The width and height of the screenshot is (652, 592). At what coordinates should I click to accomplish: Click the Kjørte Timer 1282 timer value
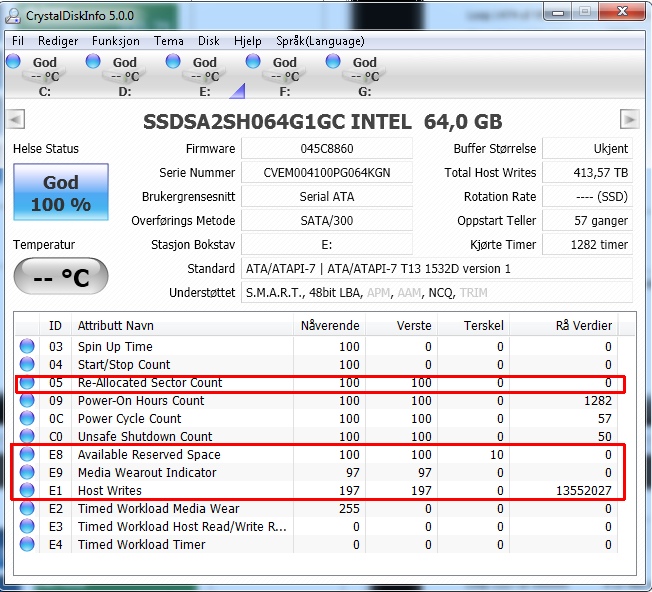click(588, 244)
